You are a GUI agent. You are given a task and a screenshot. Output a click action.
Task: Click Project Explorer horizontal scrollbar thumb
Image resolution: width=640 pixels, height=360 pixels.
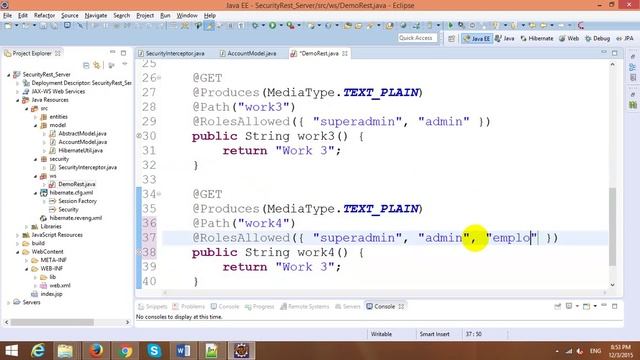tap(52, 322)
